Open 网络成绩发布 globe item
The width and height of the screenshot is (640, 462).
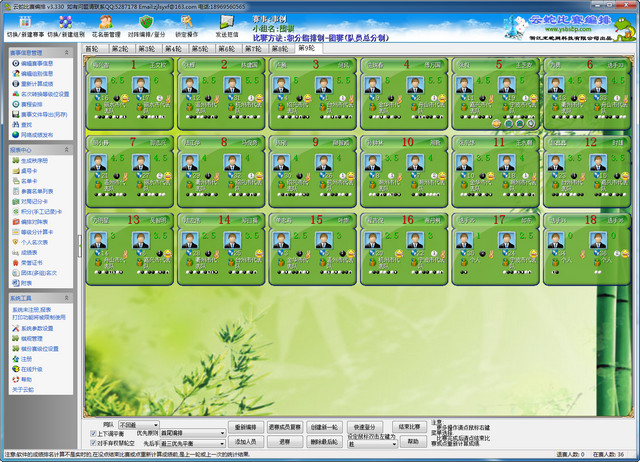33,135
